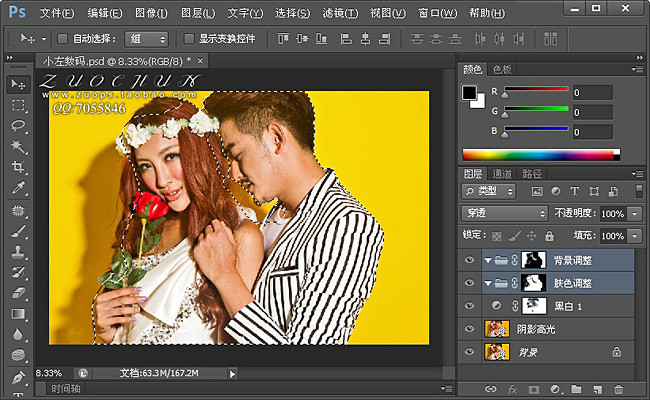This screenshot has height=400, width=650.
Task: Select the Magic Wand tool
Action: [x=18, y=146]
